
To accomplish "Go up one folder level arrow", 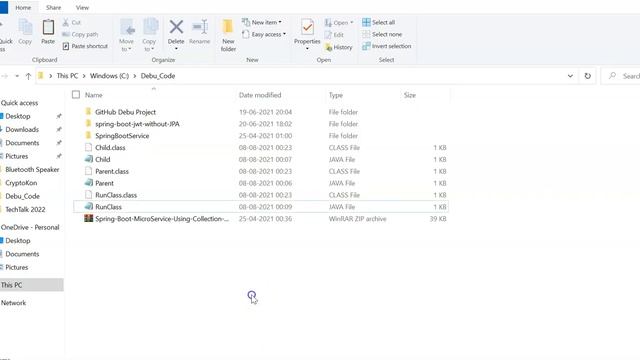I will [x=28, y=76].
